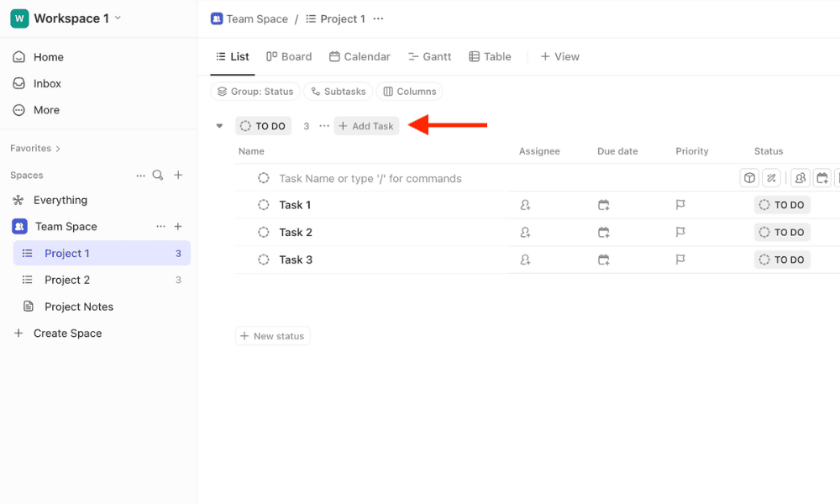Switch to the Table view tab
Viewport: 840px width, 504px height.
pyautogui.click(x=491, y=57)
